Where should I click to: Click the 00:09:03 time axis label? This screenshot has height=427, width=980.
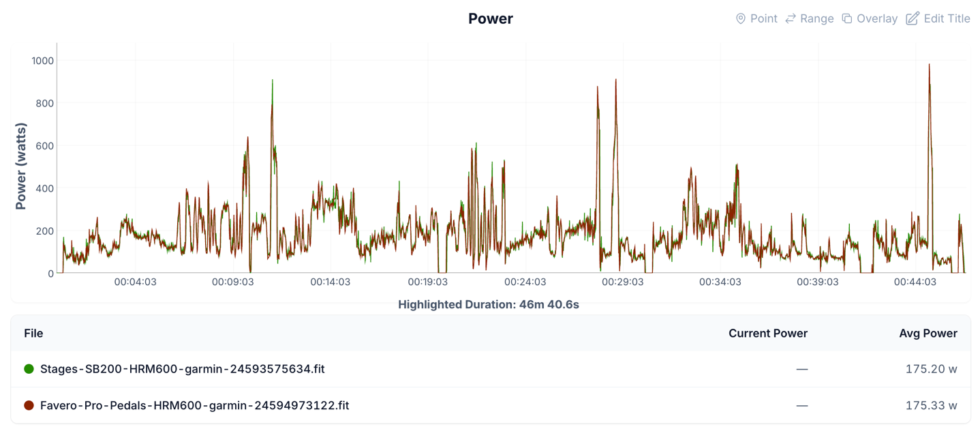click(x=233, y=282)
